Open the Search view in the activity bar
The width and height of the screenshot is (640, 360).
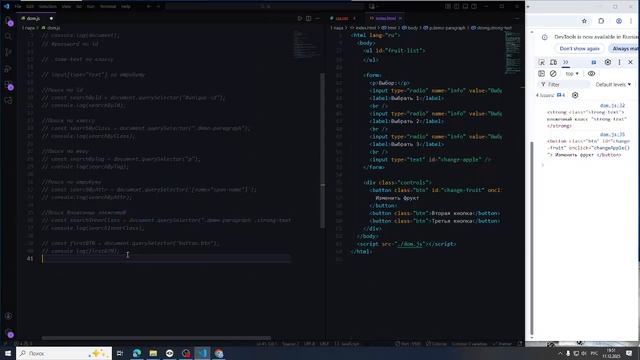point(8,37)
